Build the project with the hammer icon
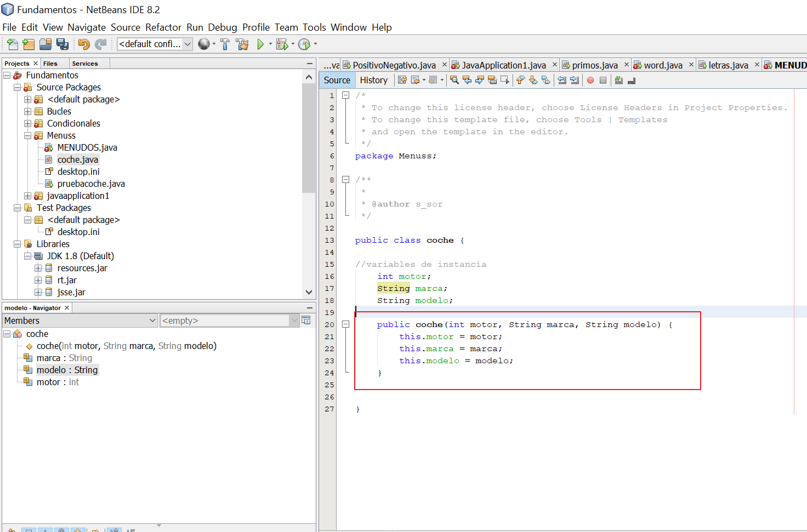The height and width of the screenshot is (532, 807). 225,44
